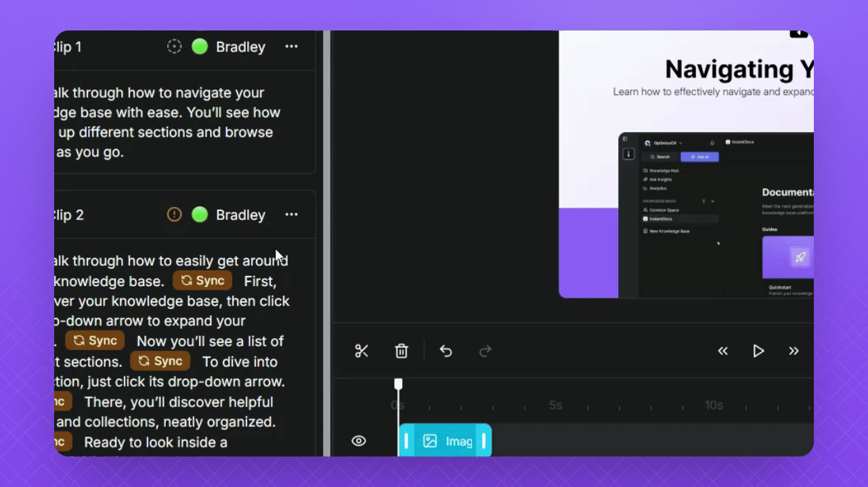Click the Sync badge before "To dive into"
868x487 pixels.
[160, 361]
